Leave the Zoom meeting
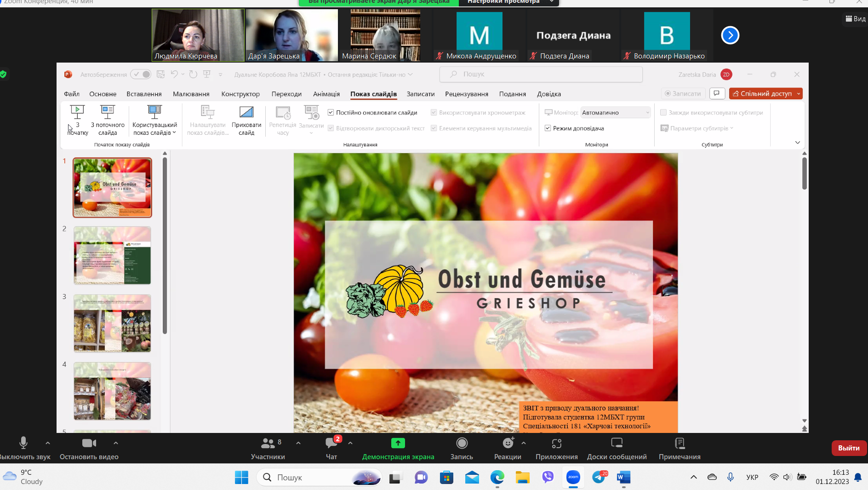The image size is (868, 490). (849, 448)
